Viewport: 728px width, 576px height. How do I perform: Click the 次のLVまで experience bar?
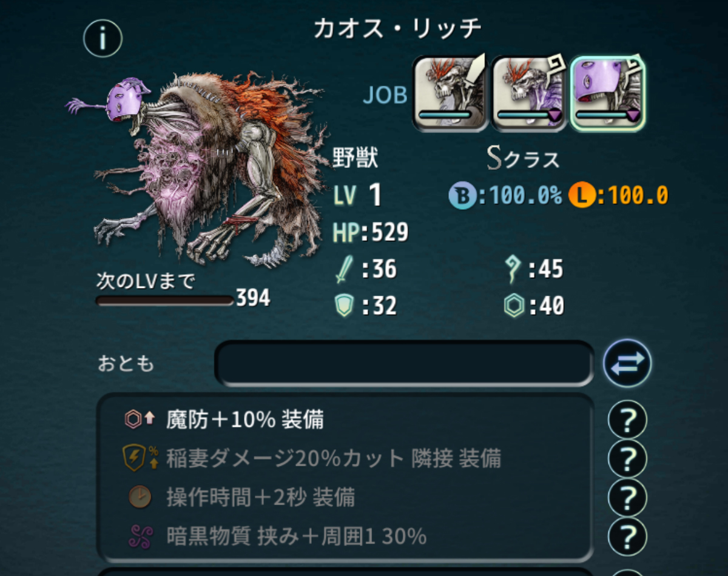coord(165,300)
